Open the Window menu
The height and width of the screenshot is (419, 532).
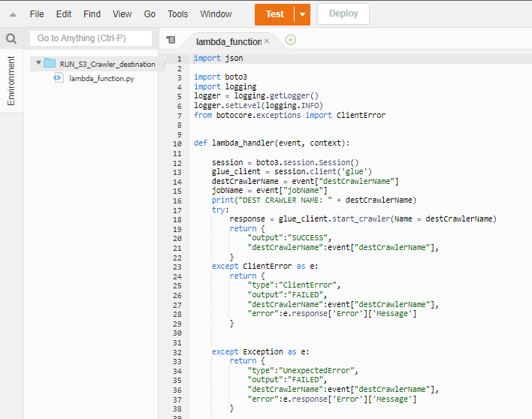(216, 14)
